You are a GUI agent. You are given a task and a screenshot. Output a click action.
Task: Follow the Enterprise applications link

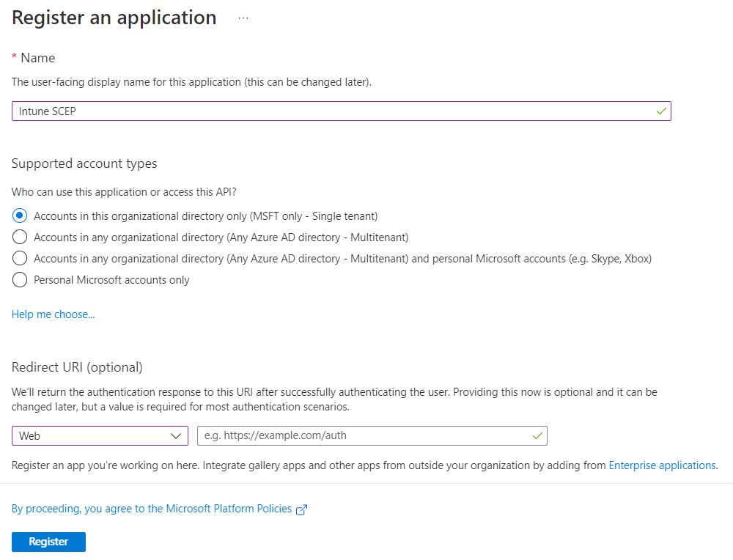click(x=662, y=465)
